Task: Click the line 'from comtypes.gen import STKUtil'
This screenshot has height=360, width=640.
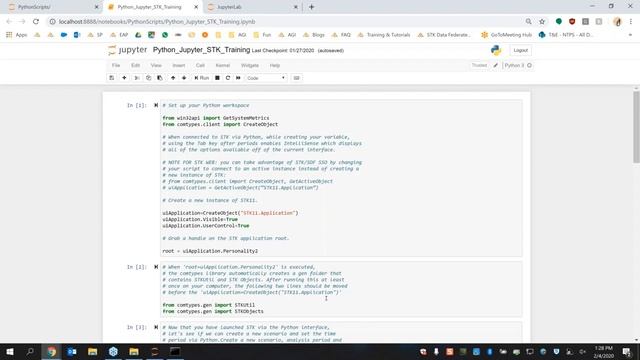Action: (x=208, y=305)
